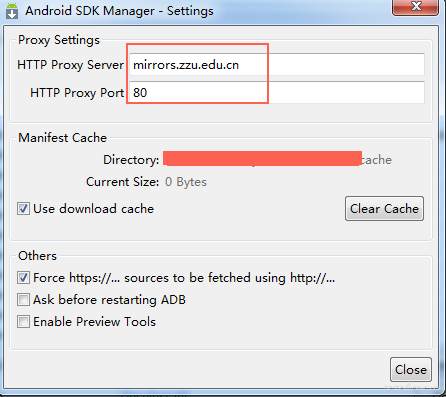Toggle the Use download cache checkbox
The height and width of the screenshot is (397, 446).
click(x=23, y=209)
